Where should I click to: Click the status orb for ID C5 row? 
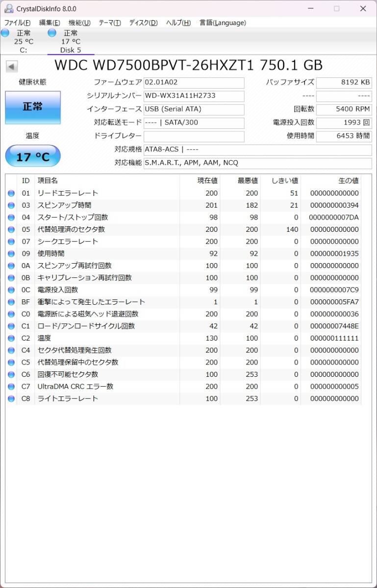(x=11, y=363)
